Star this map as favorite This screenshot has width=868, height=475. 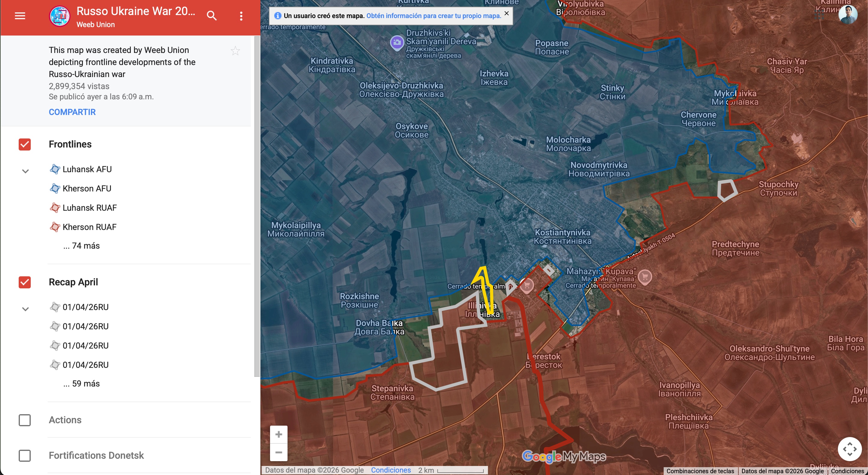point(235,51)
